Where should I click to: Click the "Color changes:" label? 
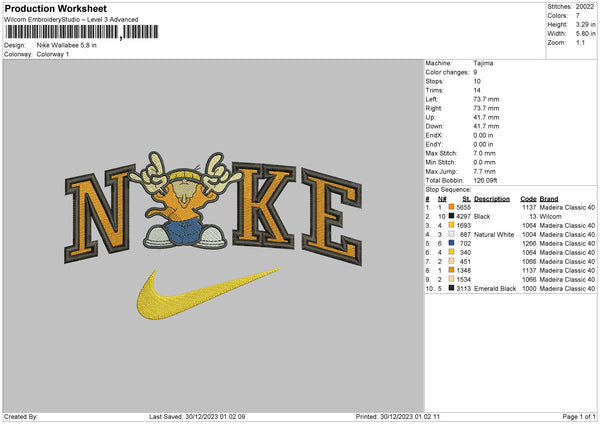(x=447, y=72)
